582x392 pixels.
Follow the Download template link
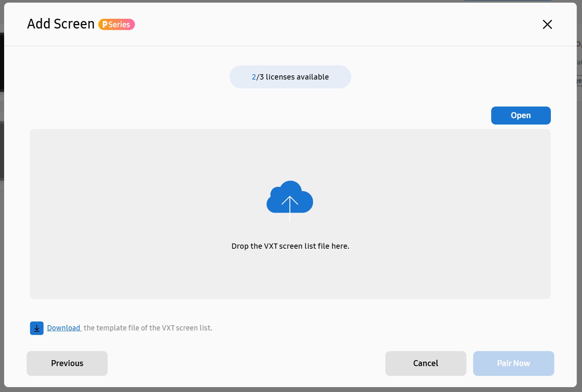point(64,328)
